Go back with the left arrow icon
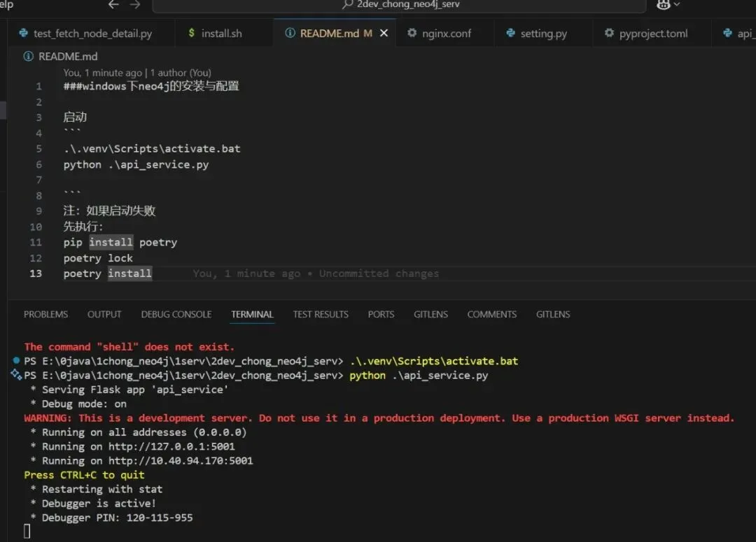Viewport: 756px width, 542px height. [113, 4]
